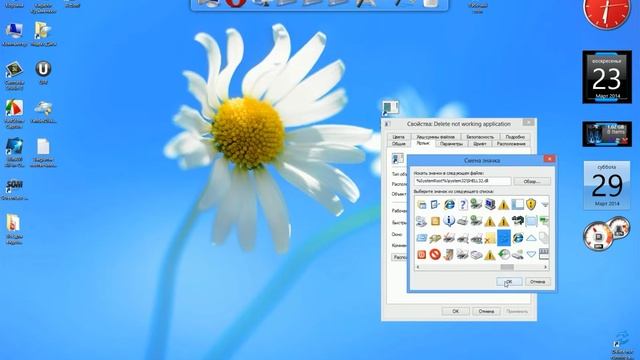
Task: Switch to the Шрифт tab
Action: (480, 144)
